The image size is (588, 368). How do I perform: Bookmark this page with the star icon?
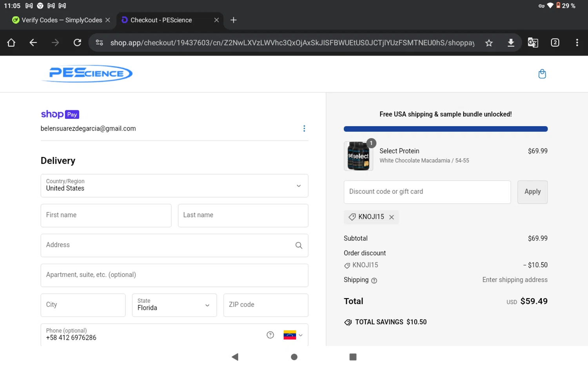pyautogui.click(x=488, y=43)
